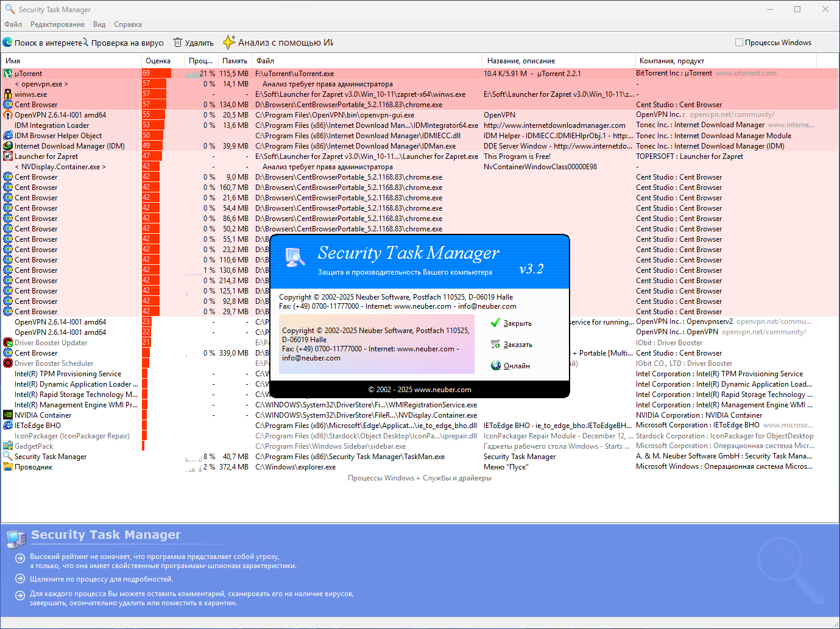Viewport: 840px width, 629px height.
Task: Click the sparkle icon for Анализ с помощью ИИ
Action: click(229, 42)
